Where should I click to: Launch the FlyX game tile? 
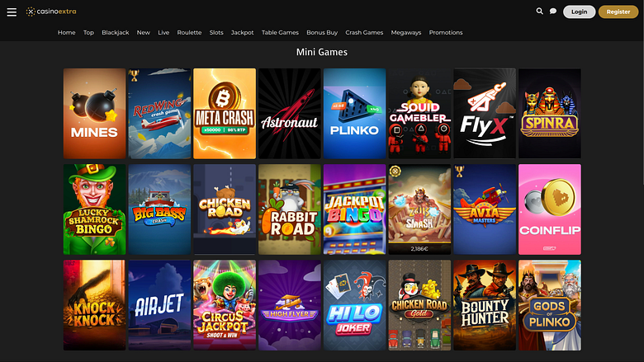coord(485,114)
